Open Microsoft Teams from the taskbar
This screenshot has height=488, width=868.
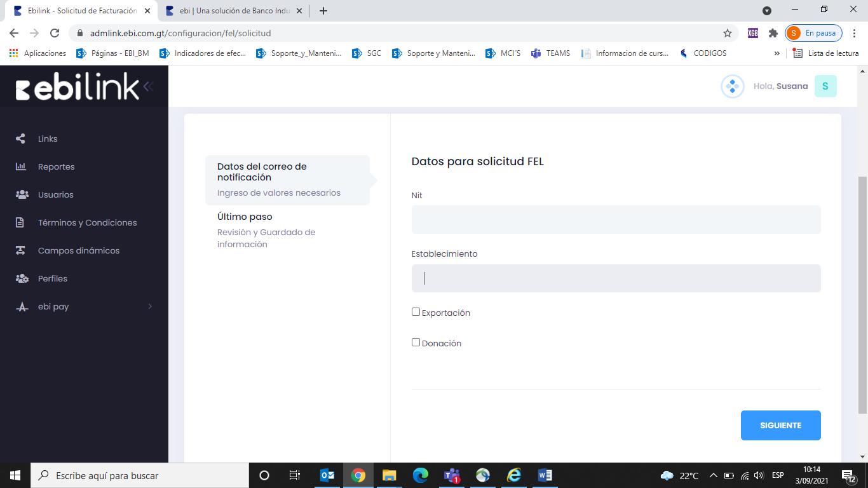click(452, 475)
